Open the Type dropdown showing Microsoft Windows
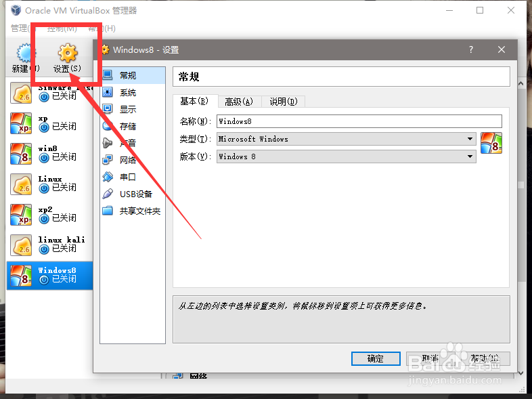Image resolution: width=532 pixels, height=399 pixels. coord(347,139)
